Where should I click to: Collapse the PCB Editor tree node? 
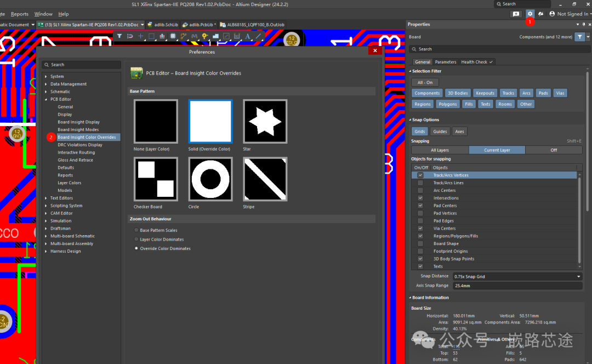(x=46, y=99)
